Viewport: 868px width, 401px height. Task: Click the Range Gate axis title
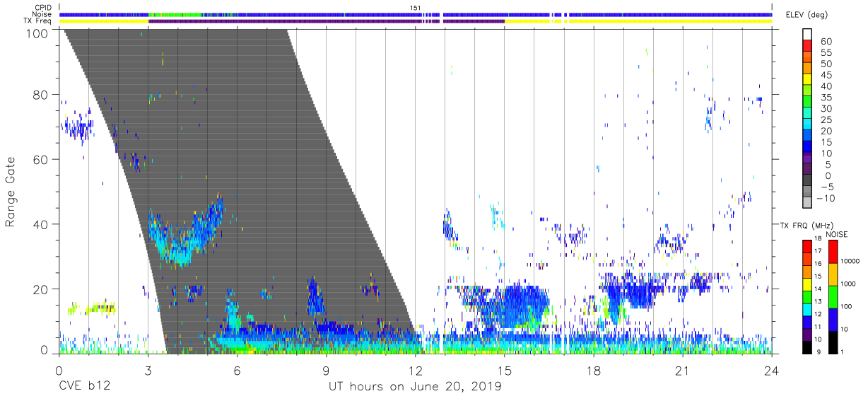[x=11, y=191]
